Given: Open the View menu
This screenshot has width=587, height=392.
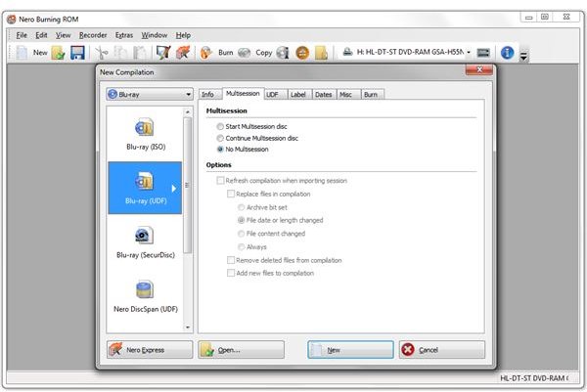Looking at the screenshot, I should 63,35.
